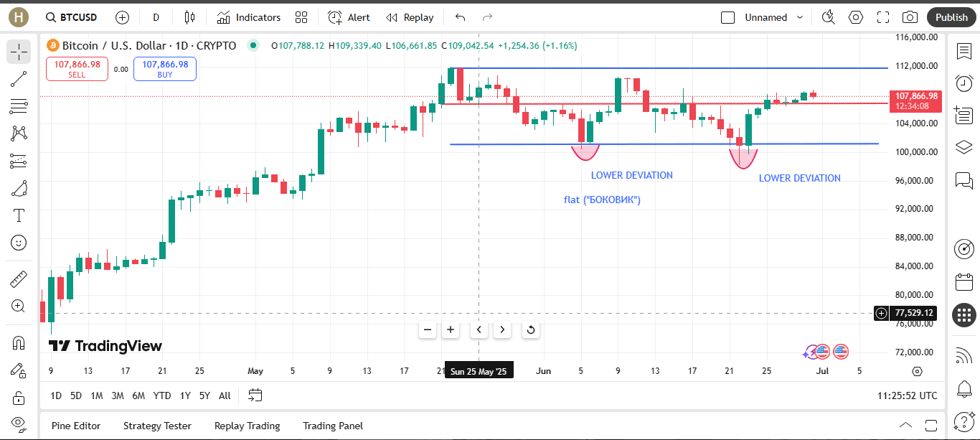Toggle the layout setup checkbox square
980x440 pixels.
pyautogui.click(x=728, y=17)
